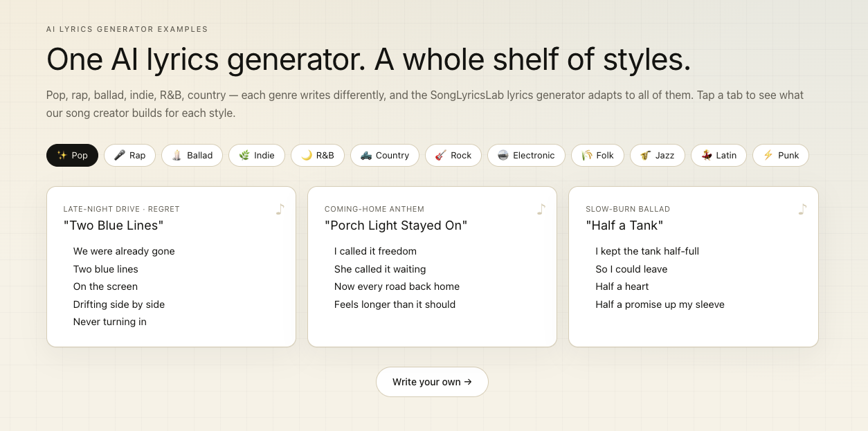This screenshot has width=868, height=431.
Task: Switch to the Folk tab
Action: tap(597, 156)
